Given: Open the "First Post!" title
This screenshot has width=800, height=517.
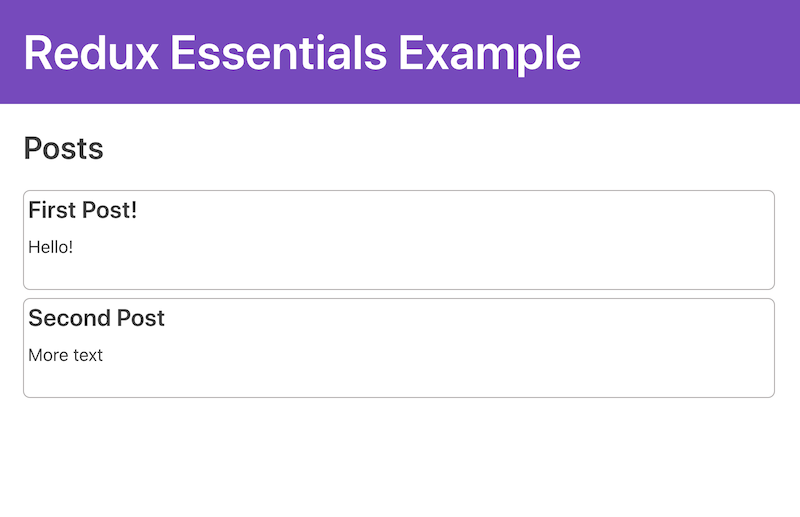Looking at the screenshot, I should pos(82,210).
